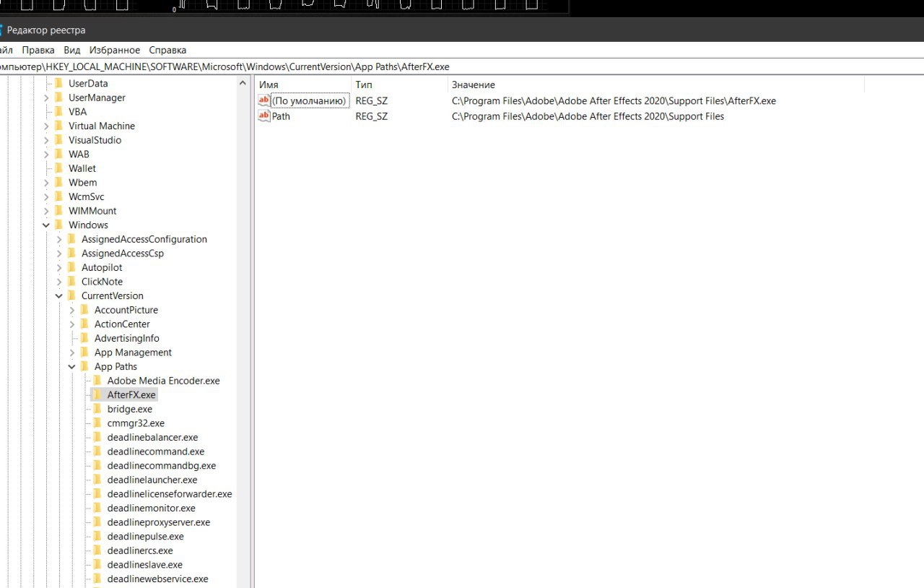This screenshot has width=924, height=588.
Task: Collapse the CurrentVersion key
Action: pyautogui.click(x=59, y=295)
